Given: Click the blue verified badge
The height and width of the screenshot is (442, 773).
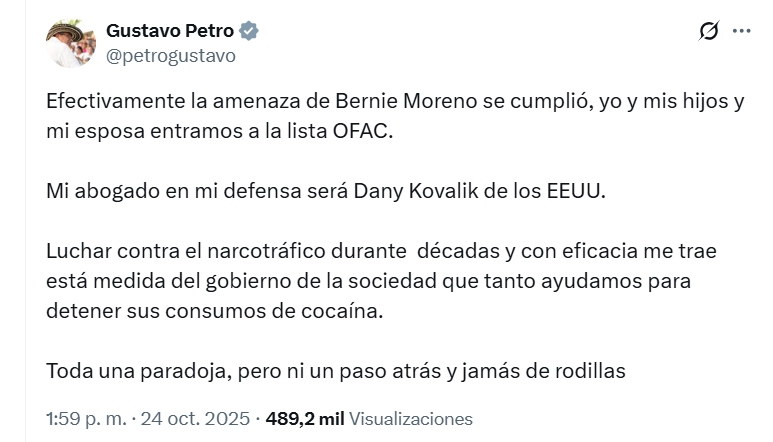Looking at the screenshot, I should pyautogui.click(x=249, y=31).
